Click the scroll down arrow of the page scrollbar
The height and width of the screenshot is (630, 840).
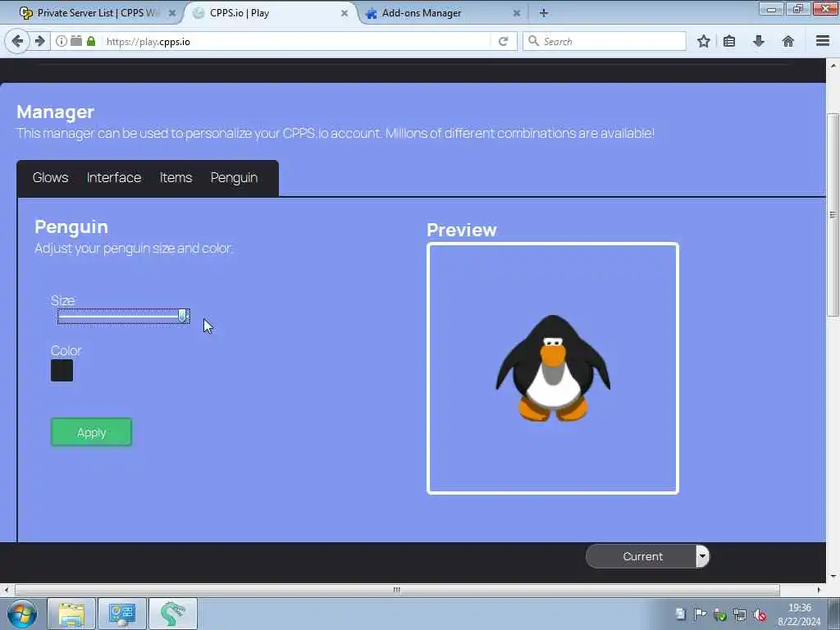pyautogui.click(x=833, y=577)
